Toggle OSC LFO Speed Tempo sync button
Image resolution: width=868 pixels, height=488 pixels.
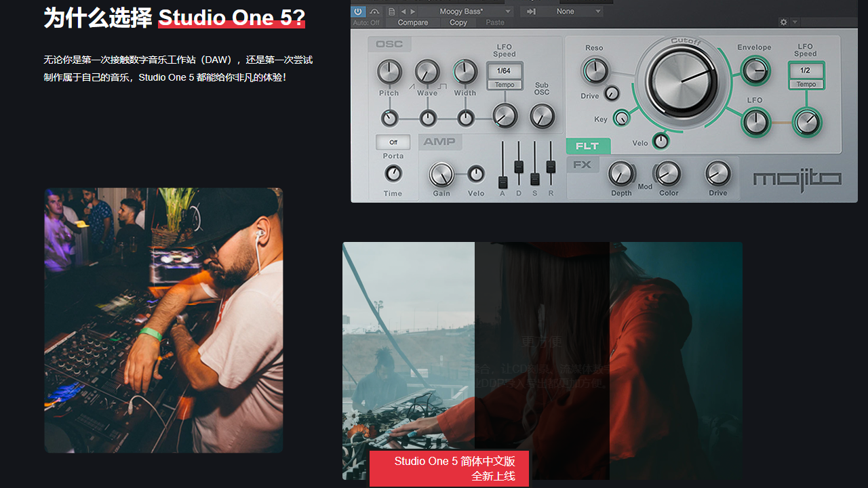tap(505, 85)
